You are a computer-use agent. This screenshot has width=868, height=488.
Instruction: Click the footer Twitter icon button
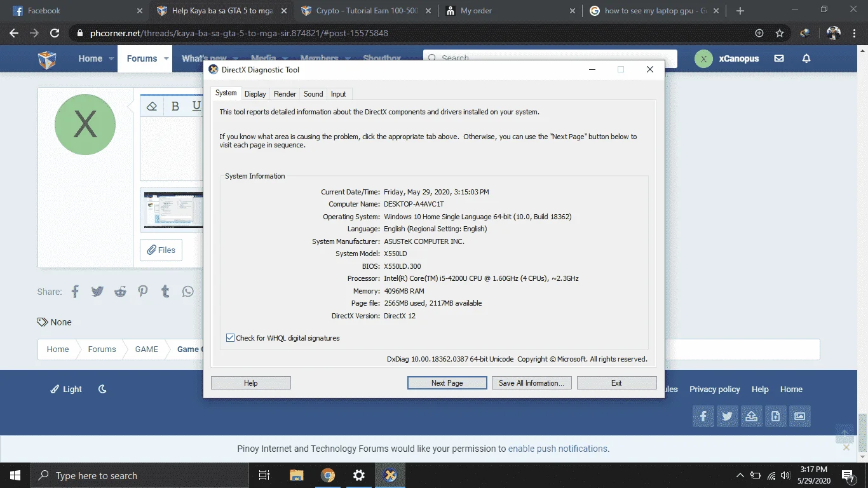point(728,416)
